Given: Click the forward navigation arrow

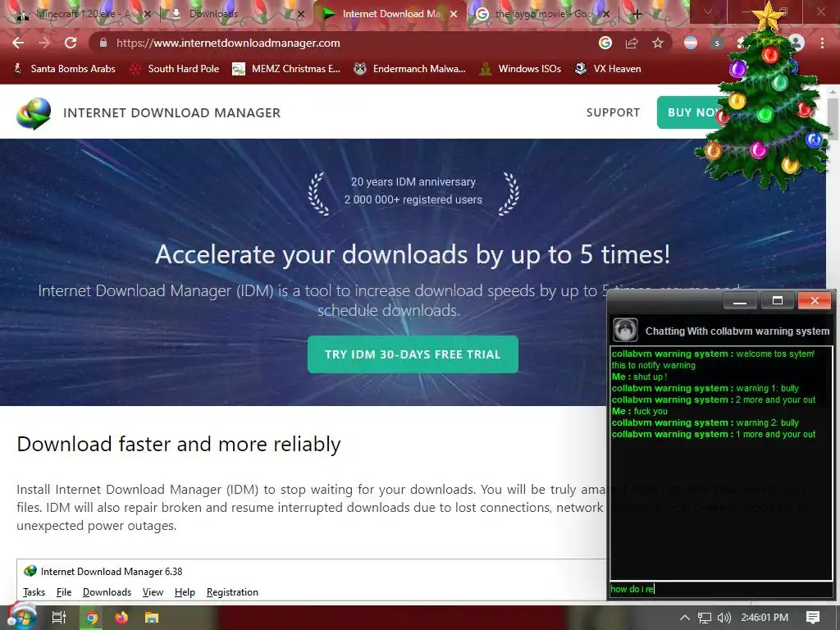Looking at the screenshot, I should pyautogui.click(x=44, y=43).
